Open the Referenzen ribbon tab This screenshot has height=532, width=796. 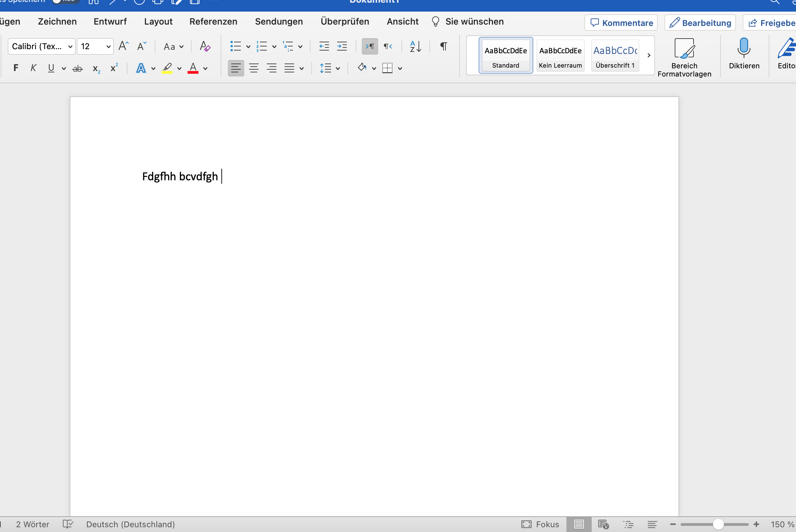tap(213, 22)
